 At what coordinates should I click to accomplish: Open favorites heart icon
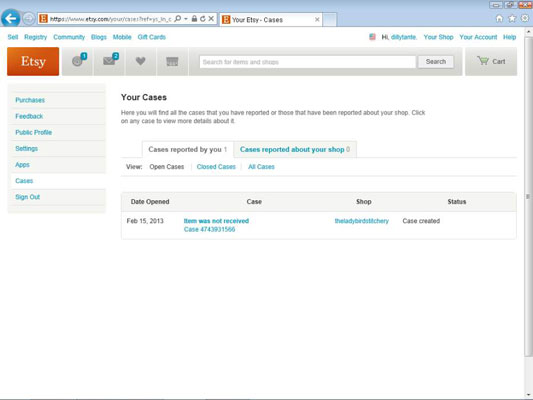140,62
